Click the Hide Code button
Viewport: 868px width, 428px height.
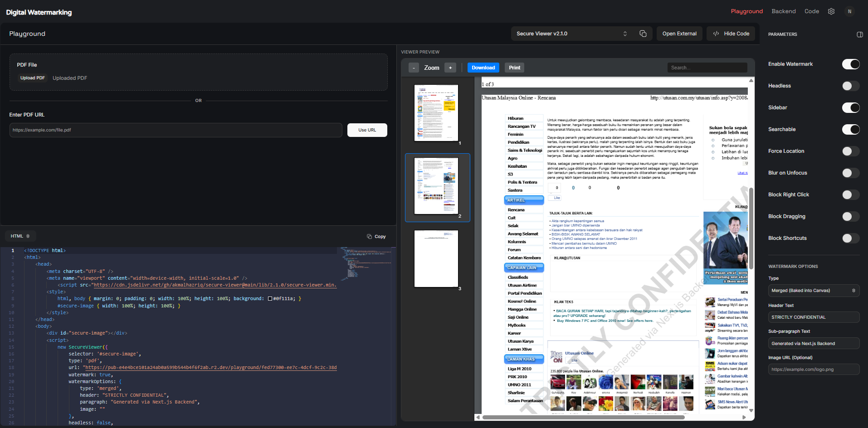pos(731,34)
